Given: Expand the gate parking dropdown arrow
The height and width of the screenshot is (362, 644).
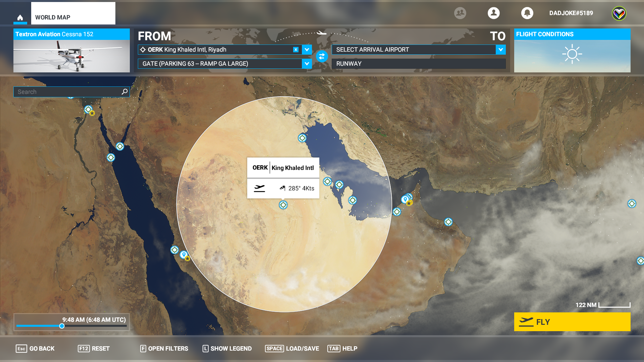Looking at the screenshot, I should click(x=307, y=64).
